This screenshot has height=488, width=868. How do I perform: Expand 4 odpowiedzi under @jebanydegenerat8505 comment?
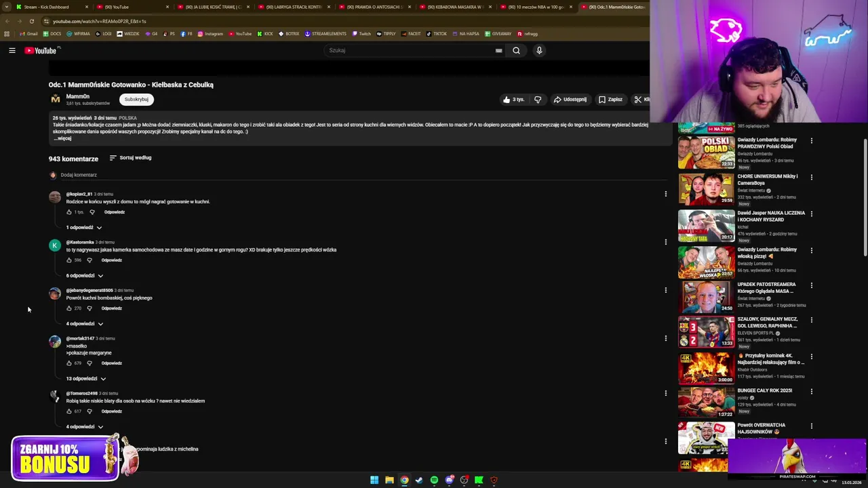pyautogui.click(x=85, y=324)
